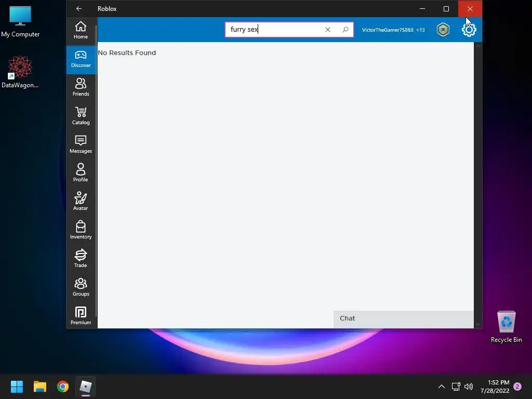Screen dimensions: 532x399
Task: Maximize the Roblox window
Action: [446, 8]
